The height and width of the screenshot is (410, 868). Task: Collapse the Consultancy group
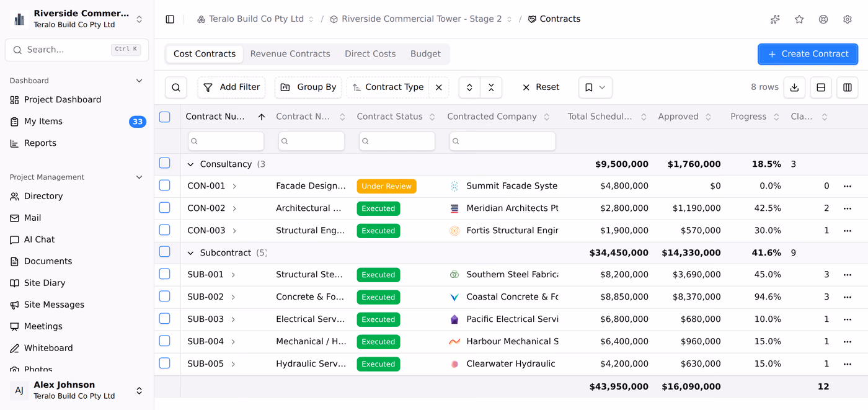click(x=191, y=164)
